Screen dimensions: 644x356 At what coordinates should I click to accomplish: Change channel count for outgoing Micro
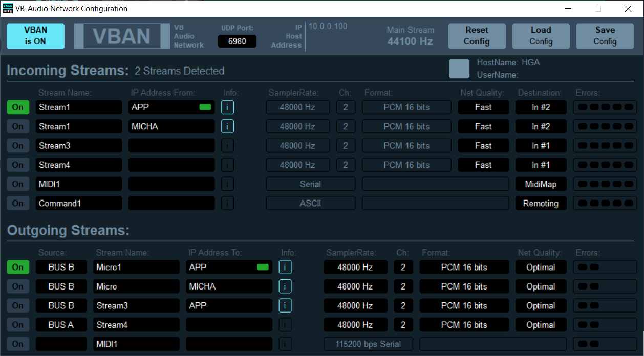(403, 286)
